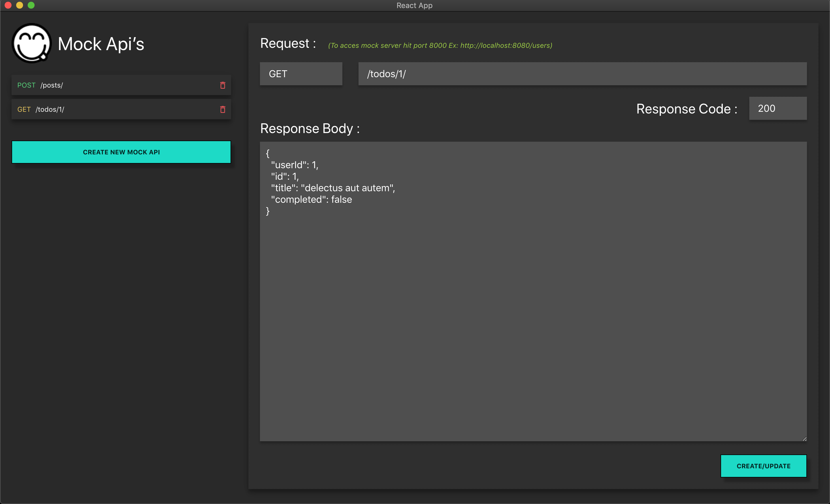Open the GET method dropdown
This screenshot has width=830, height=504.
coord(301,74)
